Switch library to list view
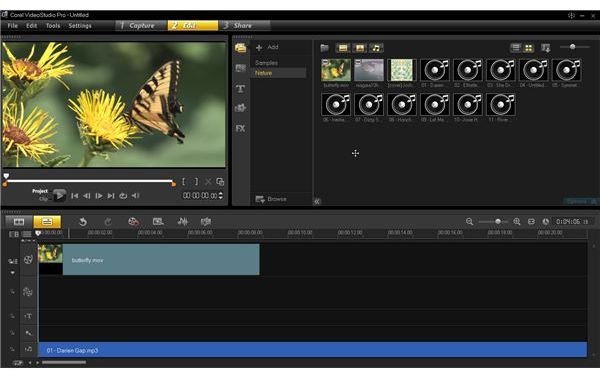The image size is (600, 370). pos(516,47)
